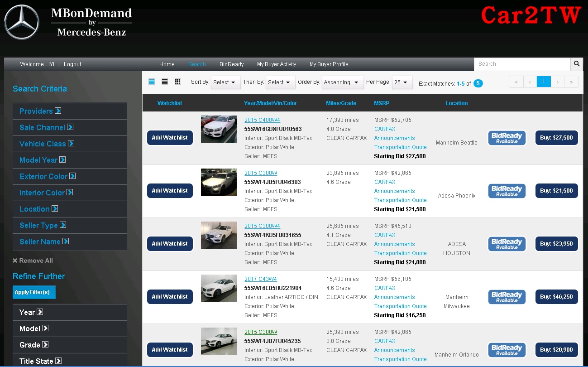Go to the next results page
Screen dimensions: 588x367
(558, 82)
